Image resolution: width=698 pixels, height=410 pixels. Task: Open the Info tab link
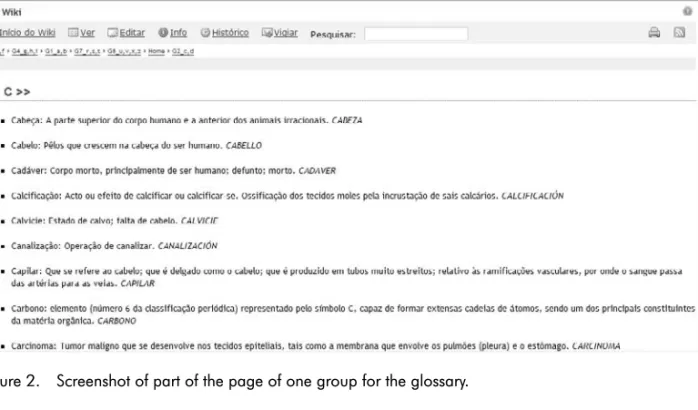coord(178,32)
